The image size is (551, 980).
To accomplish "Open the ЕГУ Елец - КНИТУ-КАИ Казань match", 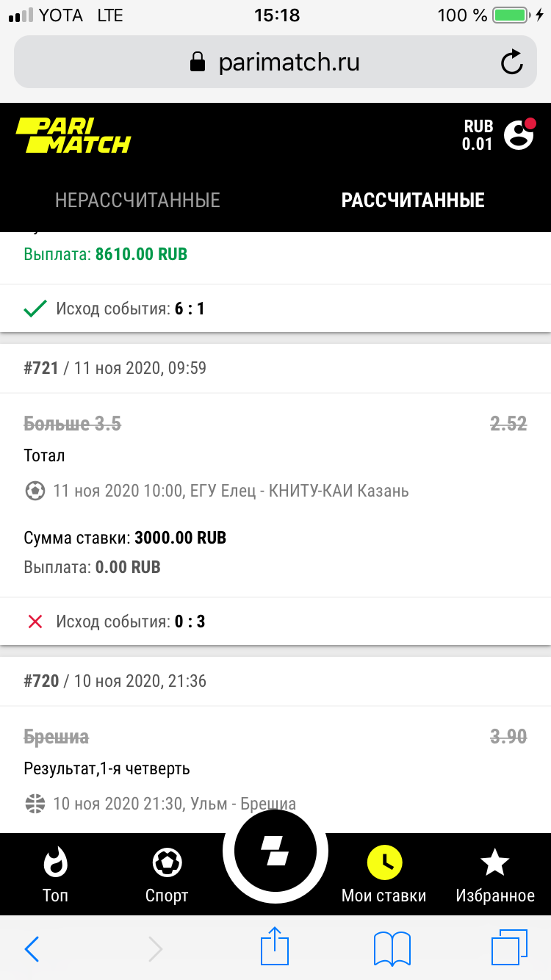I will pyautogui.click(x=231, y=491).
